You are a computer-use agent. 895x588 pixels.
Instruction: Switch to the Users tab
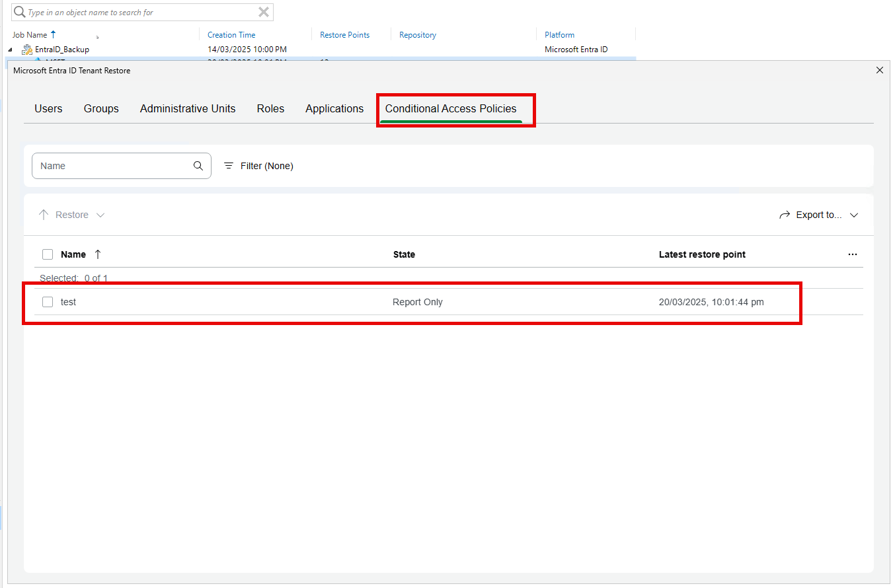coord(48,109)
